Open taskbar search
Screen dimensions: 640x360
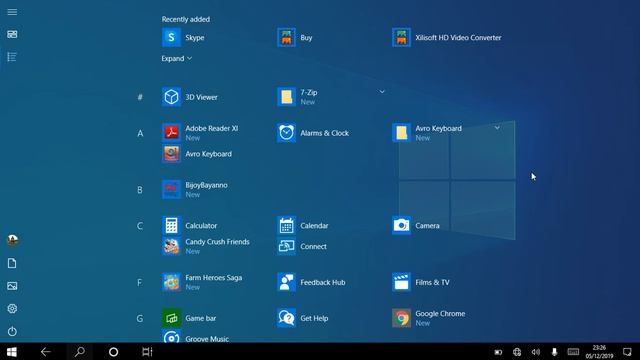click(80, 352)
